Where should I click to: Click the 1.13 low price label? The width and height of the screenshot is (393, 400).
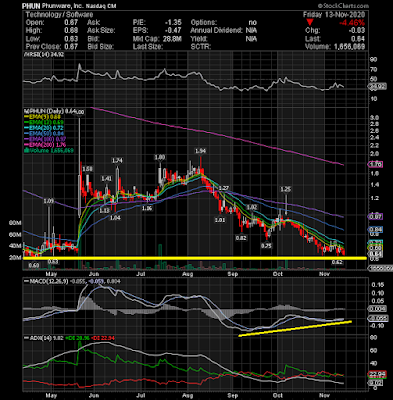pyautogui.click(x=104, y=211)
